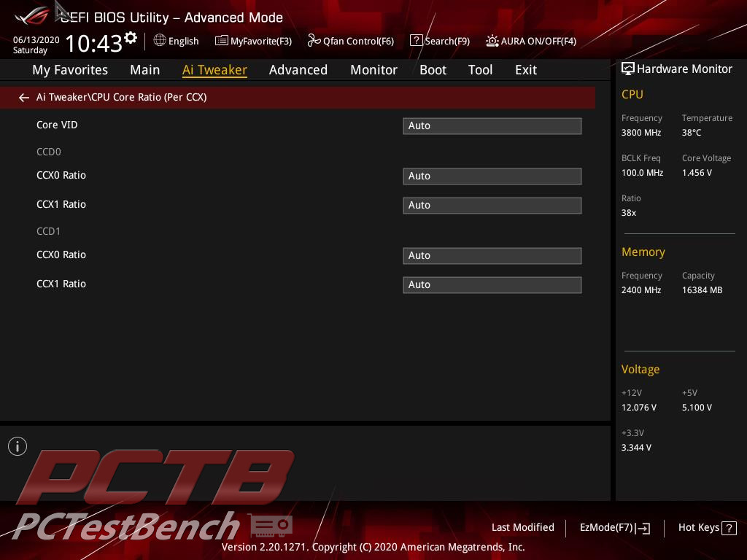This screenshot has width=747, height=560.
Task: Click the Core VID label
Action: [x=57, y=125]
